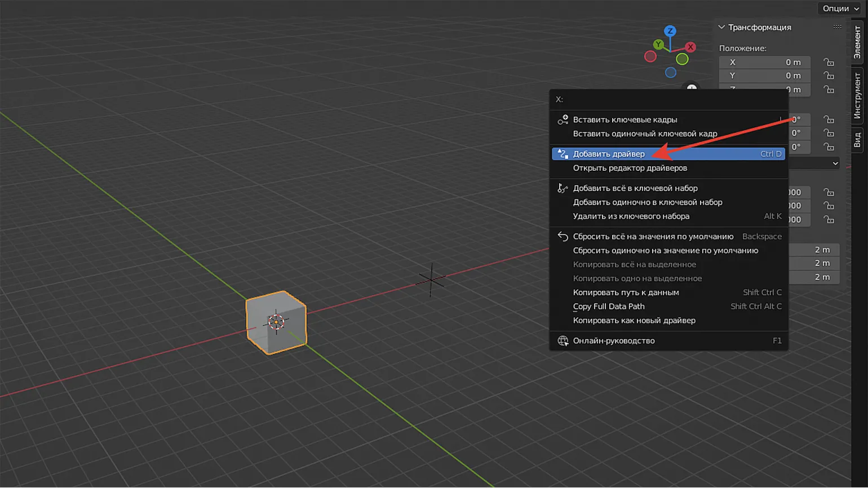Image resolution: width=868 pixels, height=488 pixels.
Task: Click the green Y axis gizmo handle
Action: coord(658,45)
